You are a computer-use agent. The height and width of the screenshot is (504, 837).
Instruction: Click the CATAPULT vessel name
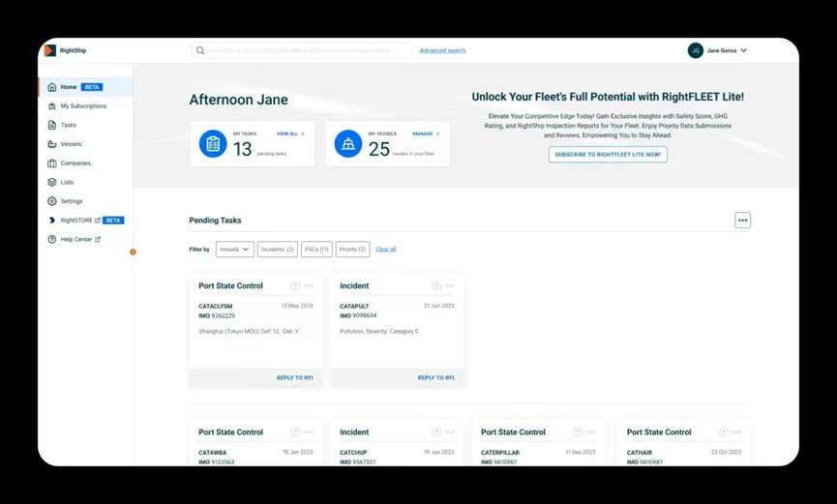[354, 307]
